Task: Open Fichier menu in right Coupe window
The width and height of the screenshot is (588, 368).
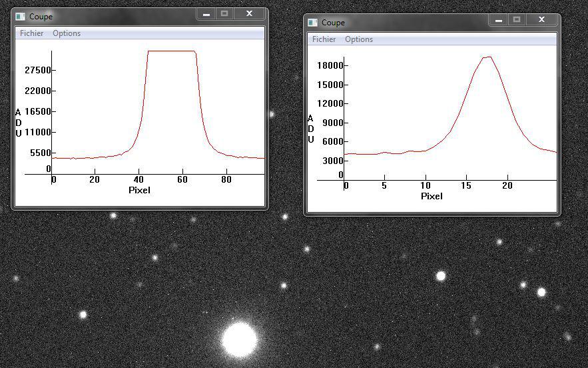Action: coord(324,39)
